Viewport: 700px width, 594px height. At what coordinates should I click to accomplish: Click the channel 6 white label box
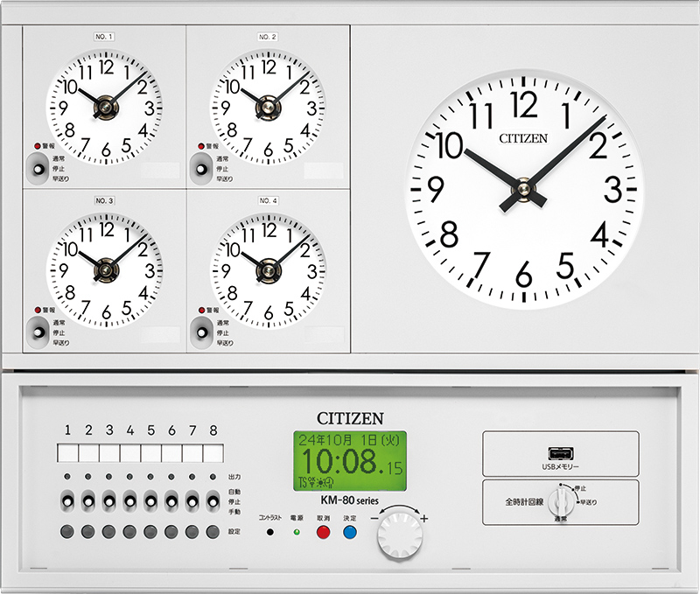(171, 453)
